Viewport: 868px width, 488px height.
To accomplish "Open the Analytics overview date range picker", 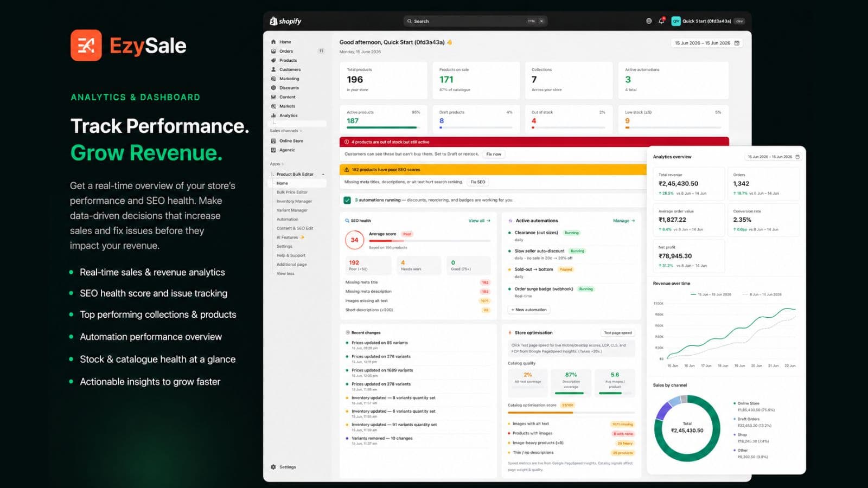I will click(773, 157).
